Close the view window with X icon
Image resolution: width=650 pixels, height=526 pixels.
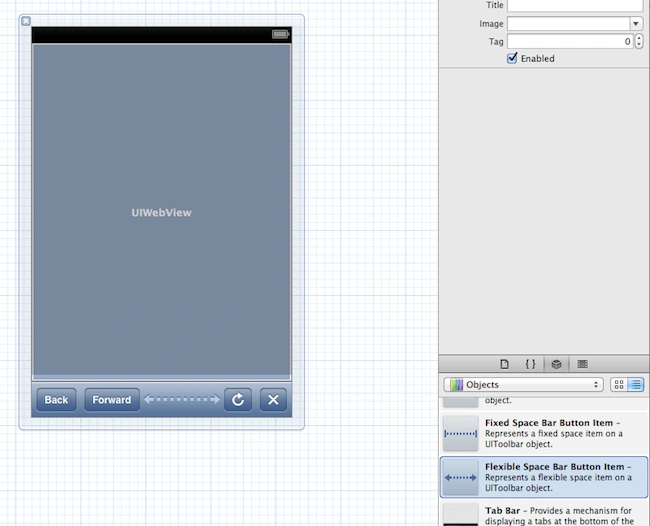tap(26, 21)
